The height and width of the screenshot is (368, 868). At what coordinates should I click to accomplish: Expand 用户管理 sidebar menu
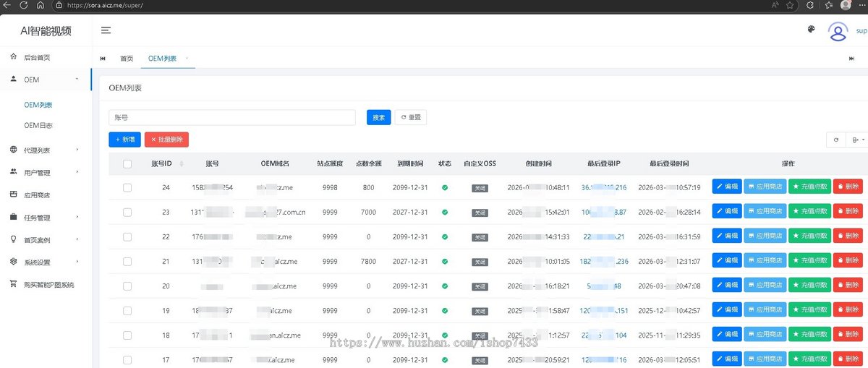point(46,173)
